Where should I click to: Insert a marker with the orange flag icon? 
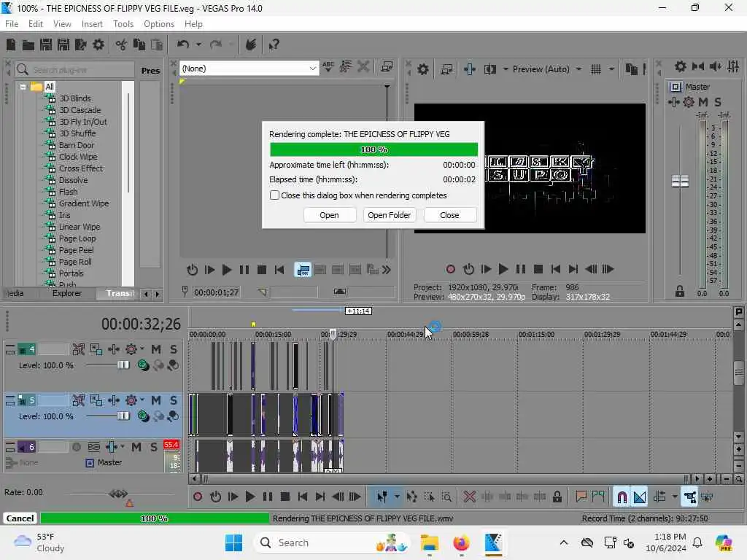(581, 497)
